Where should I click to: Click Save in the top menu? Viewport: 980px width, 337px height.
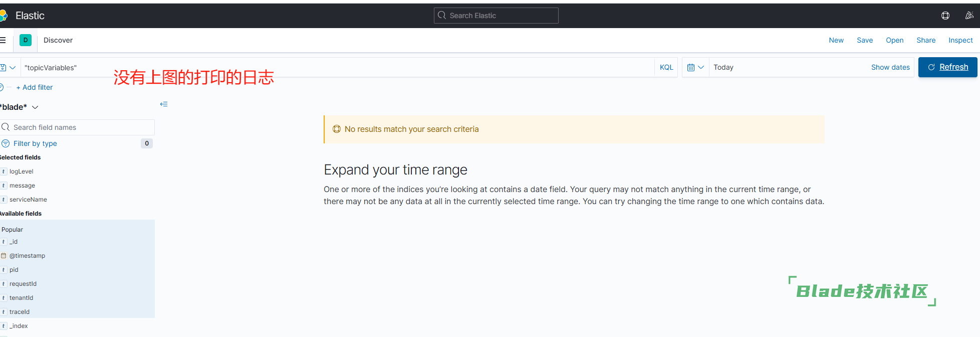pyautogui.click(x=865, y=40)
